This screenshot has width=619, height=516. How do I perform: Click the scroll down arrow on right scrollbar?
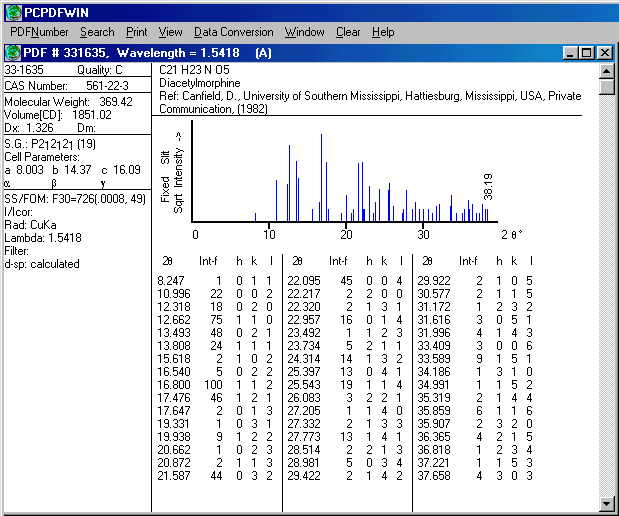click(x=606, y=502)
